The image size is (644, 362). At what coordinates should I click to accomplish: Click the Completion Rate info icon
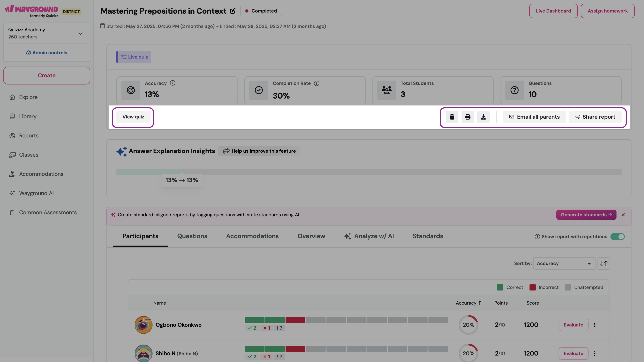(x=316, y=83)
